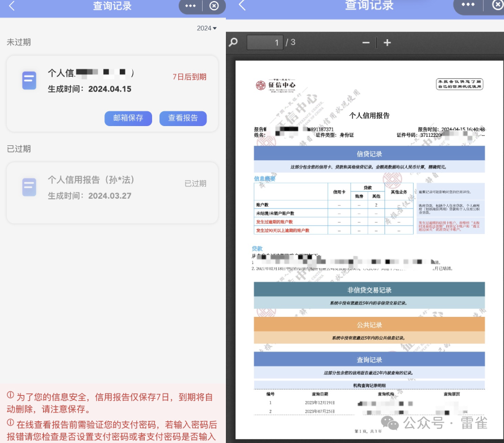Zoom out the PDF with the minus button
This screenshot has width=504, height=443.
tap(366, 43)
